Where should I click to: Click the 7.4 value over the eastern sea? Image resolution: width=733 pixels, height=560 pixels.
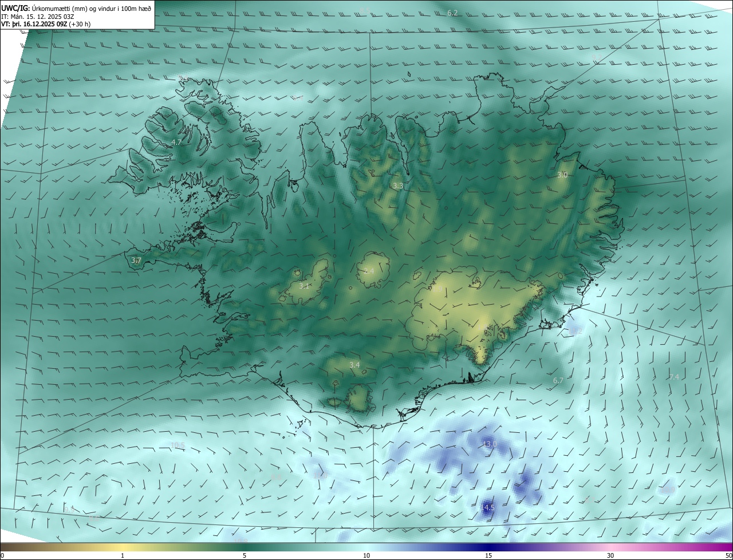click(x=674, y=377)
